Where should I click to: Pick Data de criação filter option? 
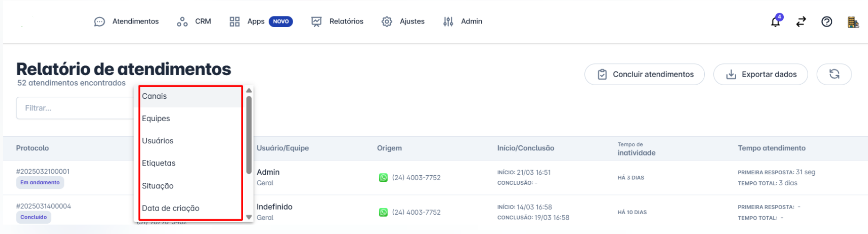coord(171,208)
